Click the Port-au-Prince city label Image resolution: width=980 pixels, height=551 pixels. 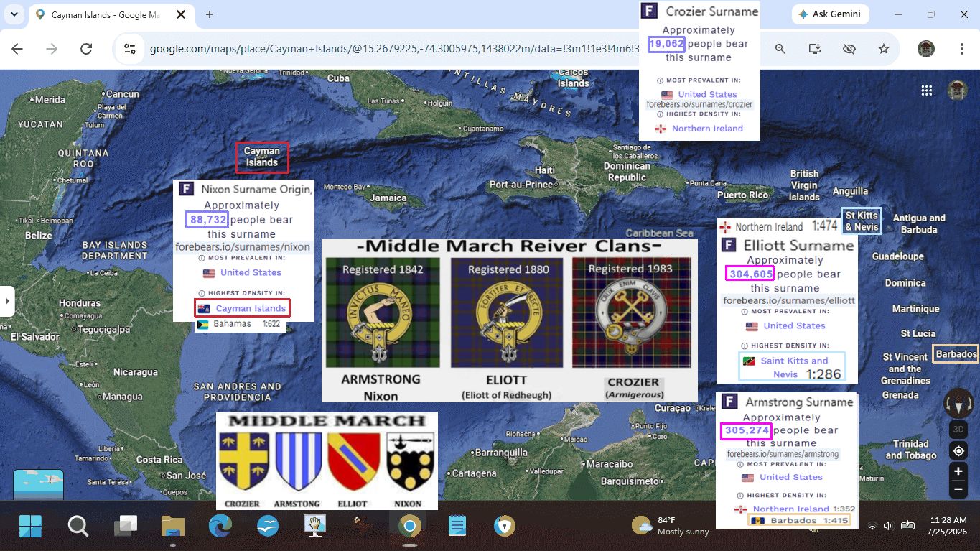coord(521,185)
